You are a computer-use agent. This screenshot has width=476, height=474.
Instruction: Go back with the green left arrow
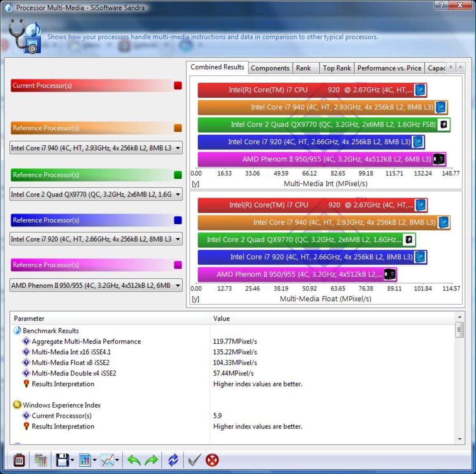[134, 460]
